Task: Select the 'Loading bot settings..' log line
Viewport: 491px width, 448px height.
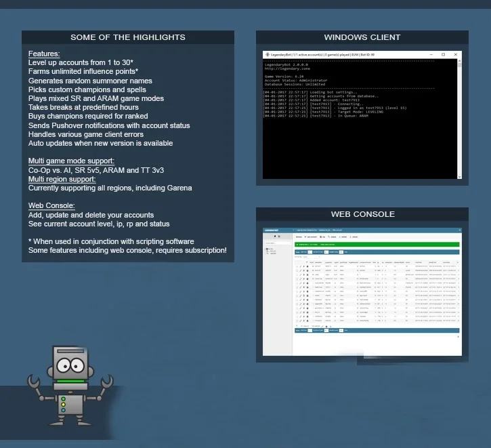Action: (x=310, y=92)
